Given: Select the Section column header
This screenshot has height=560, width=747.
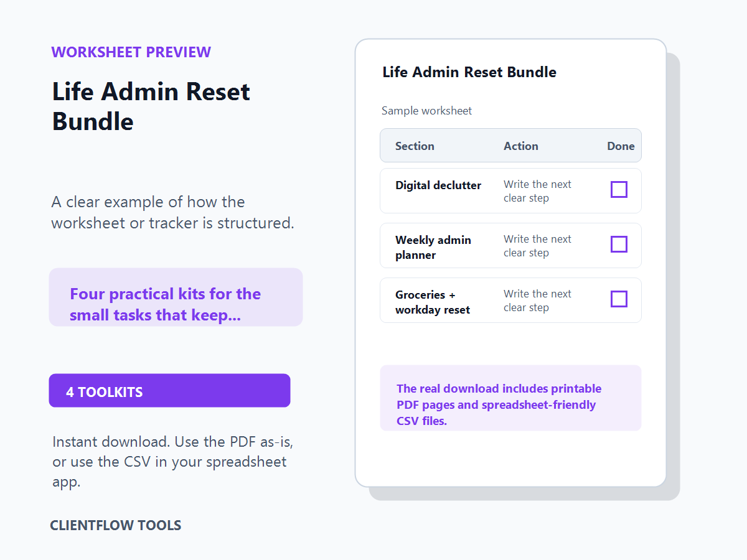Looking at the screenshot, I should tap(415, 146).
